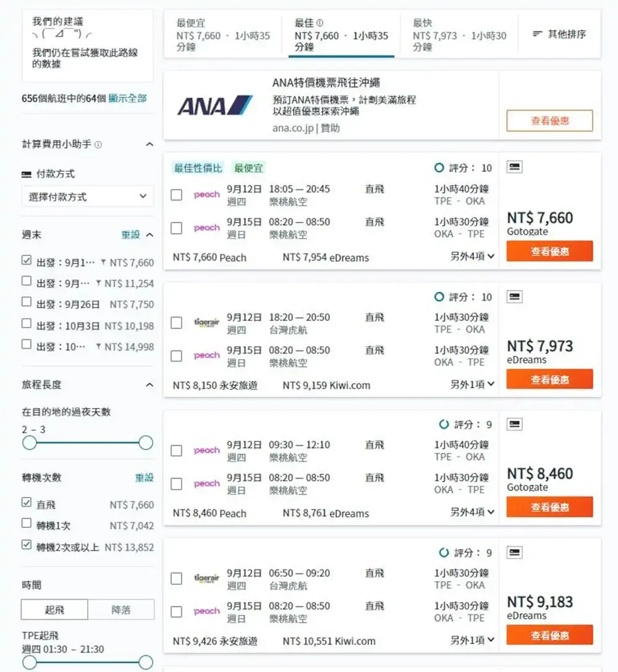Reset the 轉機次數 filter with 重設
The width and height of the screenshot is (618, 672).
145,477
